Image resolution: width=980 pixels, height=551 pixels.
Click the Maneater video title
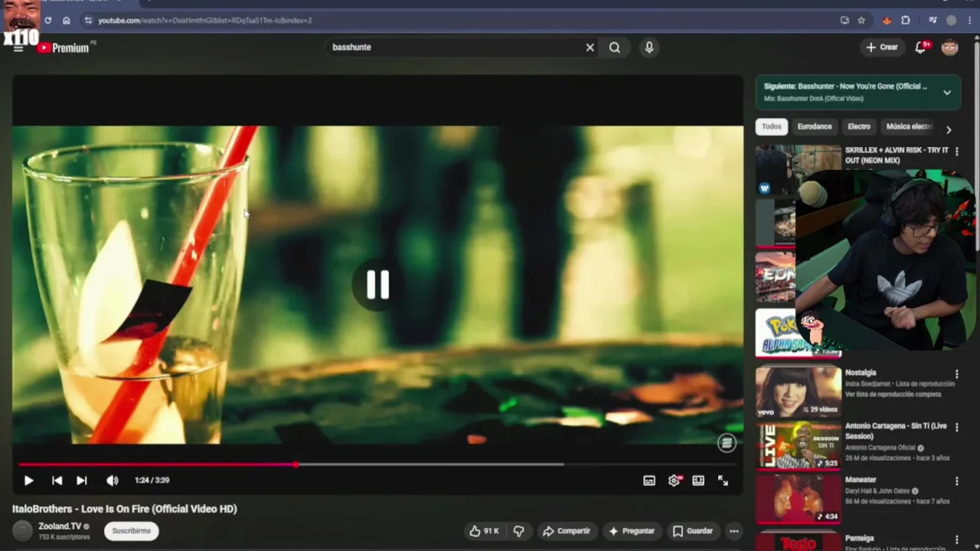click(x=861, y=480)
